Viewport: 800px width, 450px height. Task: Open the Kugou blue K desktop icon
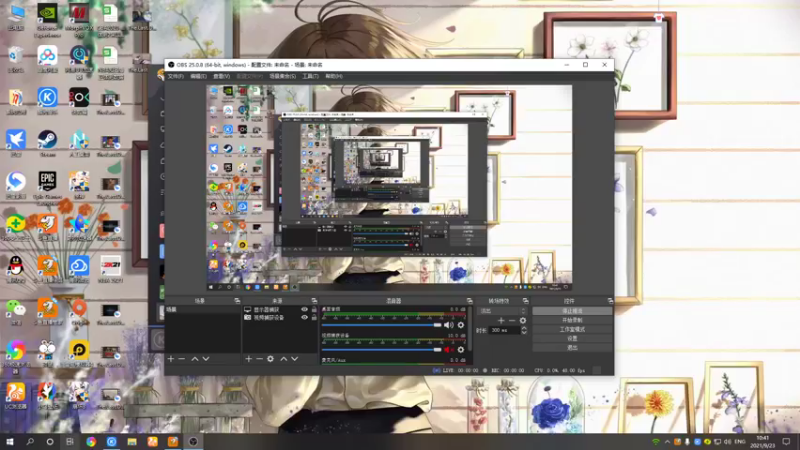coord(47,100)
